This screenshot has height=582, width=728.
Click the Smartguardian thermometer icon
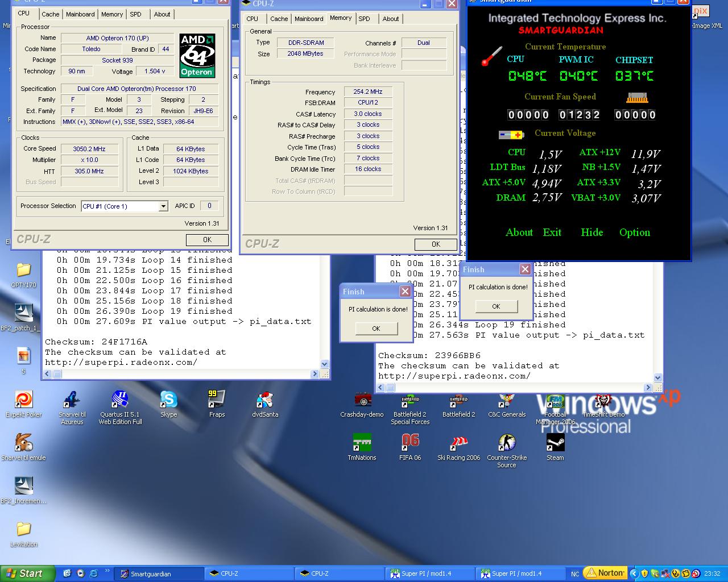click(492, 56)
